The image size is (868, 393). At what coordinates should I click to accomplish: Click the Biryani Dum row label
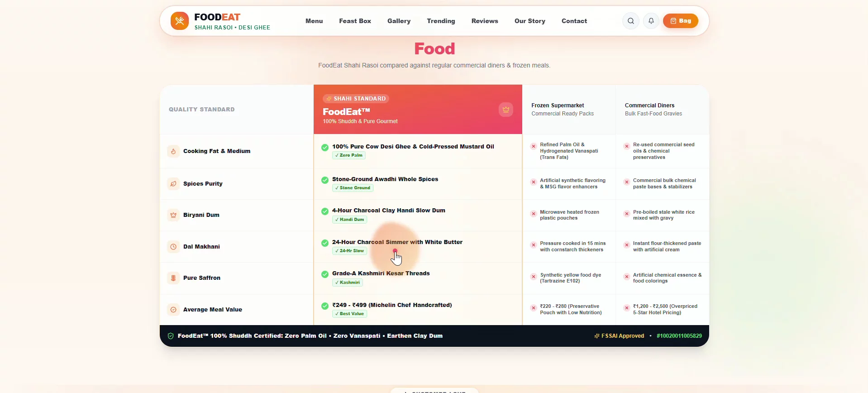click(201, 215)
